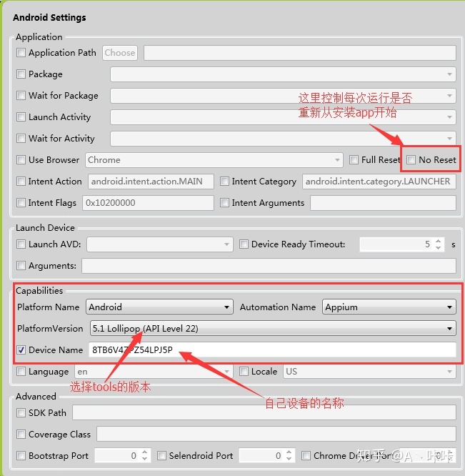Enable the Bootstrap Port checkbox

pyautogui.click(x=21, y=455)
